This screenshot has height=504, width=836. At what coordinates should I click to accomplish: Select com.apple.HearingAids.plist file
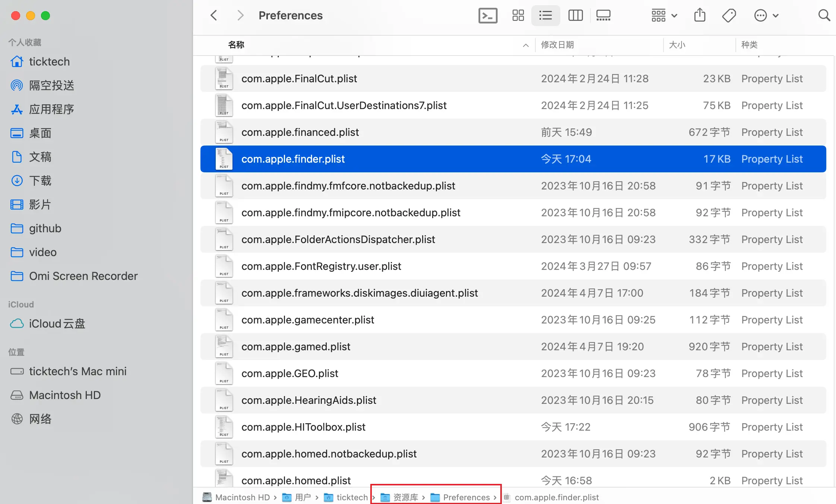[513, 400]
